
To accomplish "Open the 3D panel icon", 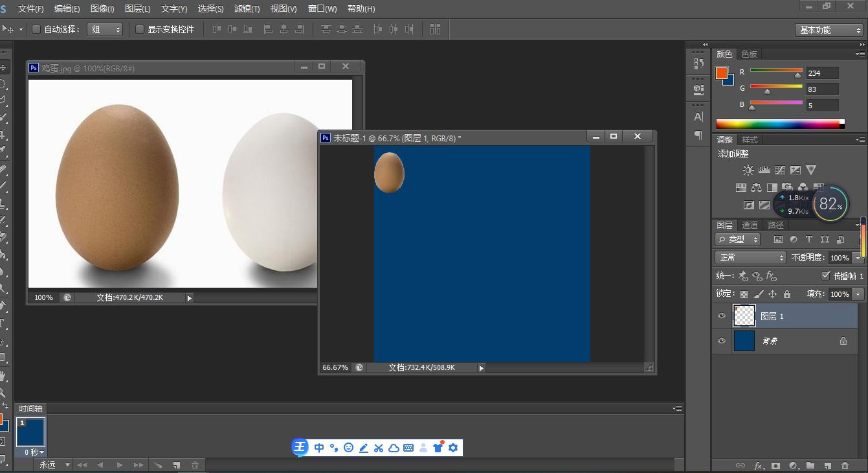I will 698,89.
